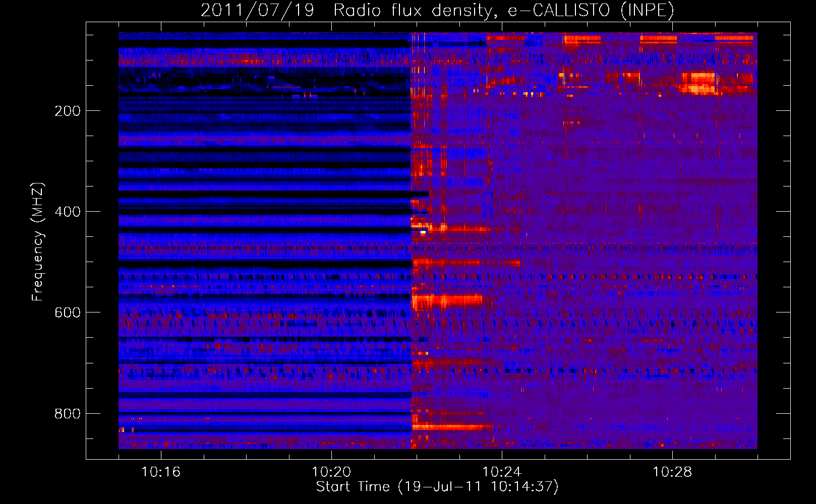Screen dimensions: 816x504
Task: Click the bright yellow burst near 10:28 below 200 MHz
Action: coord(698,84)
